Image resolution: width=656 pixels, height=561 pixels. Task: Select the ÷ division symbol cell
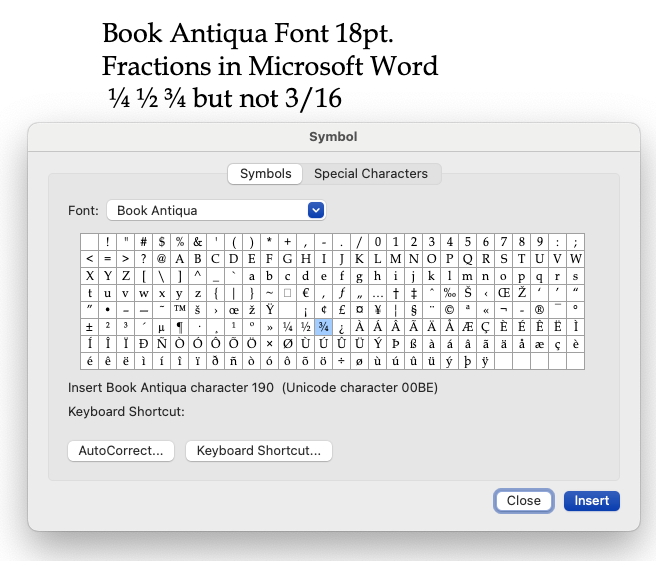(341, 361)
